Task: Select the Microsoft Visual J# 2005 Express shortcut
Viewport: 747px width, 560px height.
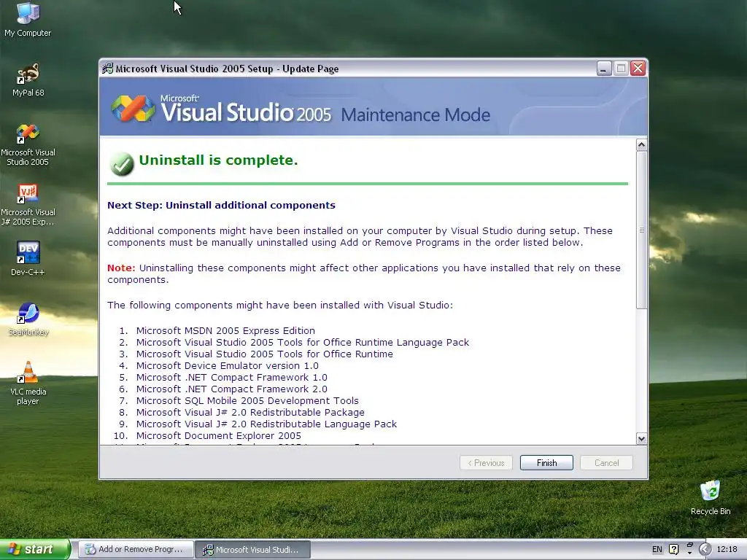Action: [x=28, y=205]
